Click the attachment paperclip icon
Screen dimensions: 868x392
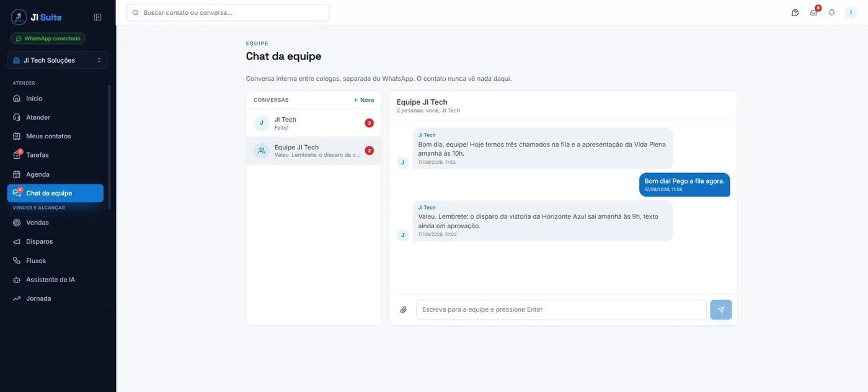point(404,310)
